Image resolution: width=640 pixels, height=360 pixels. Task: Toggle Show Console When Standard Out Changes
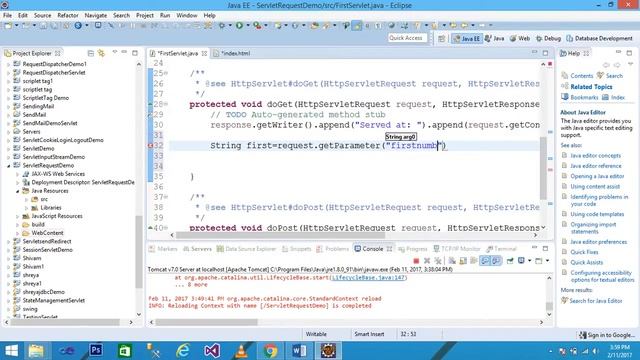click(x=485, y=260)
